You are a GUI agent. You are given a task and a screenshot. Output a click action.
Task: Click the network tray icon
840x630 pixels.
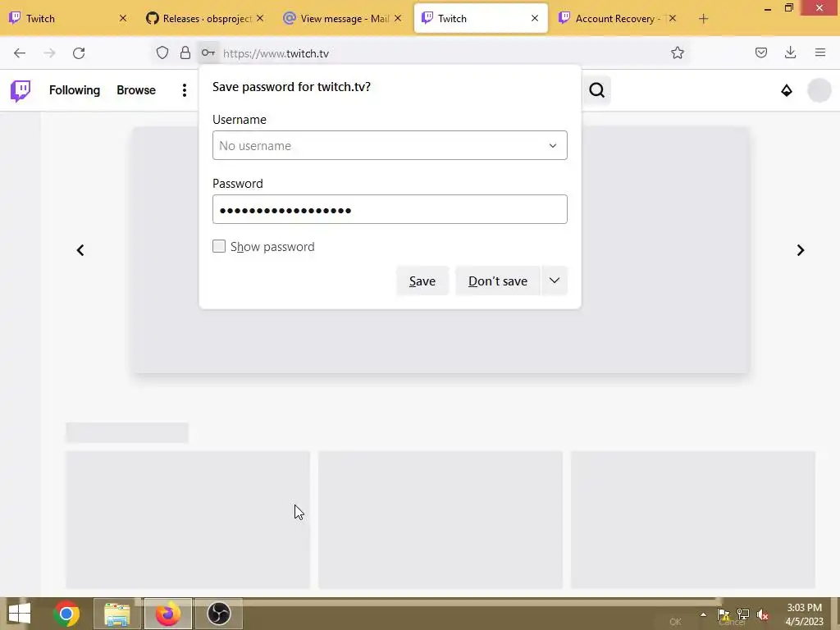[743, 614]
